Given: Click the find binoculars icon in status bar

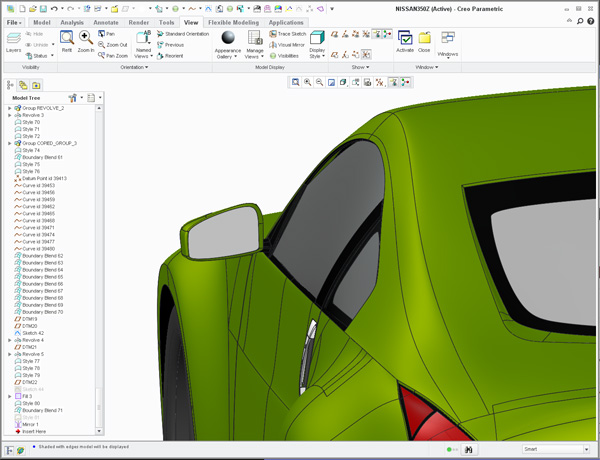Looking at the screenshot, I should [x=468, y=450].
